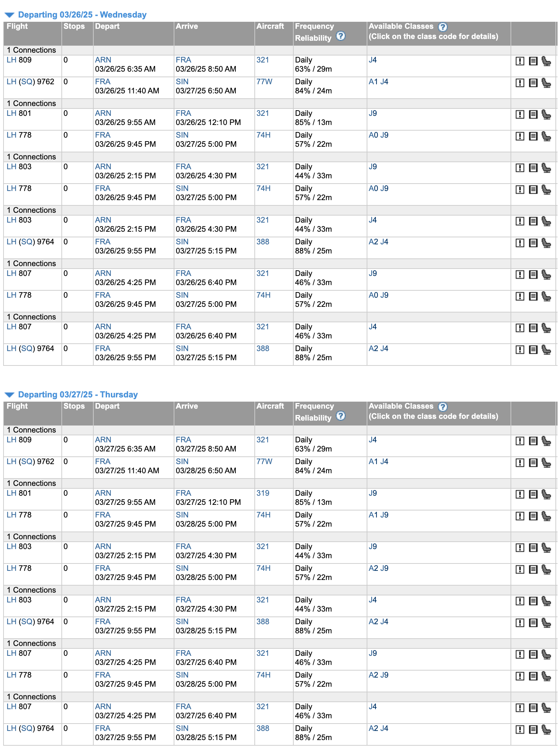560x752 pixels.
Task: Click the exclamation icon for LH 801
Action: 520,115
